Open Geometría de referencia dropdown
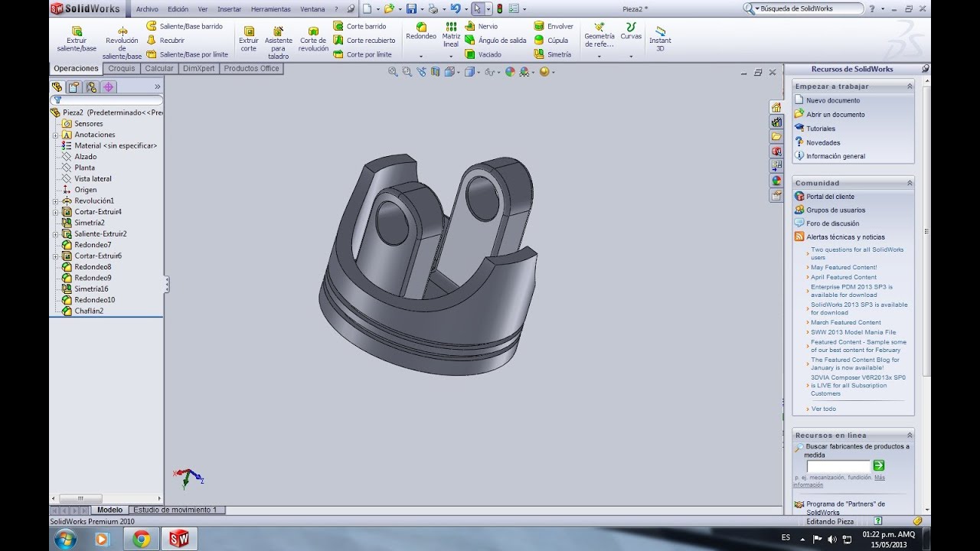 pos(599,56)
